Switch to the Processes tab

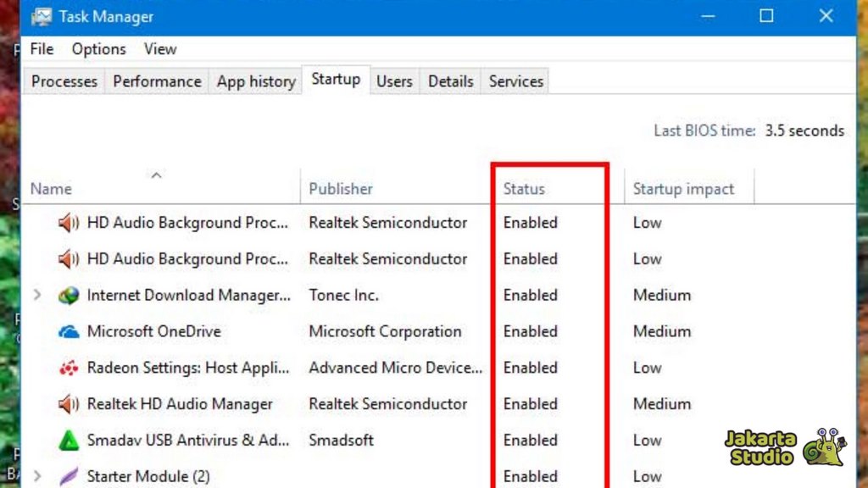pos(64,81)
